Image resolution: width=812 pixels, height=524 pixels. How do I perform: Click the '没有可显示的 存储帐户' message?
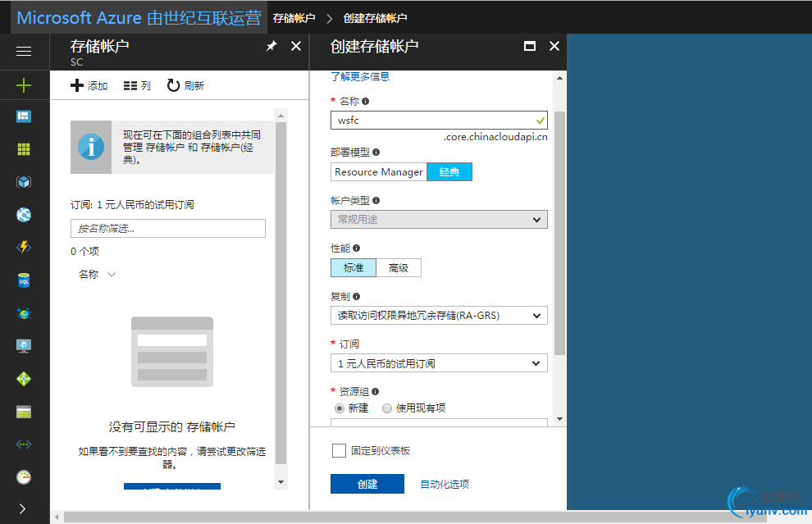pos(172,427)
